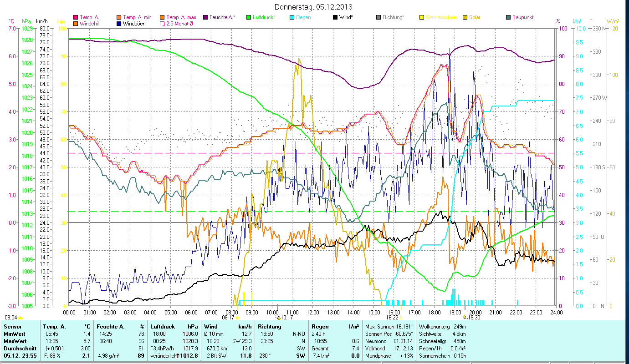Image resolution: width=629 pixels, height=364 pixels.
Task: Click the cyan Regen legend swatch
Action: pos(291,17)
